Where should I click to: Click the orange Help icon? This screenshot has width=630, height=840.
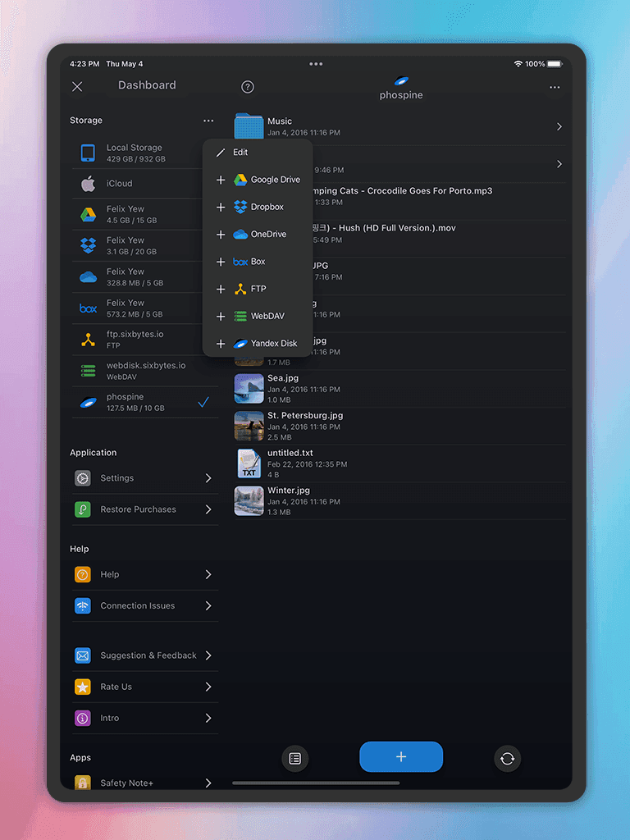tap(83, 574)
